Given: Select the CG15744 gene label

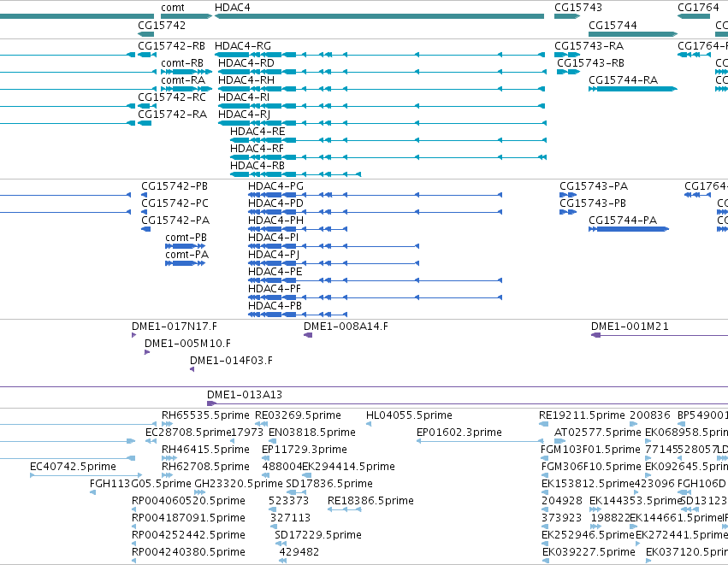Looking at the screenshot, I should (613, 25).
